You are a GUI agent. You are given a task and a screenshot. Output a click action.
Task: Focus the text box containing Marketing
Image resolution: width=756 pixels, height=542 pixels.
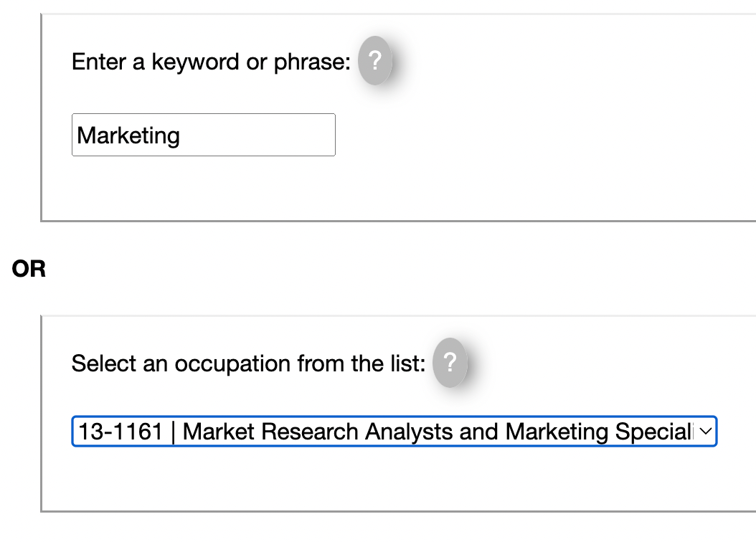pyautogui.click(x=203, y=135)
